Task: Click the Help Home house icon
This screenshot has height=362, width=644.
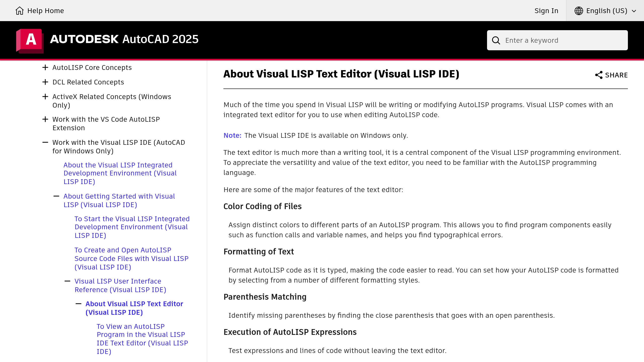Action: 20,11
